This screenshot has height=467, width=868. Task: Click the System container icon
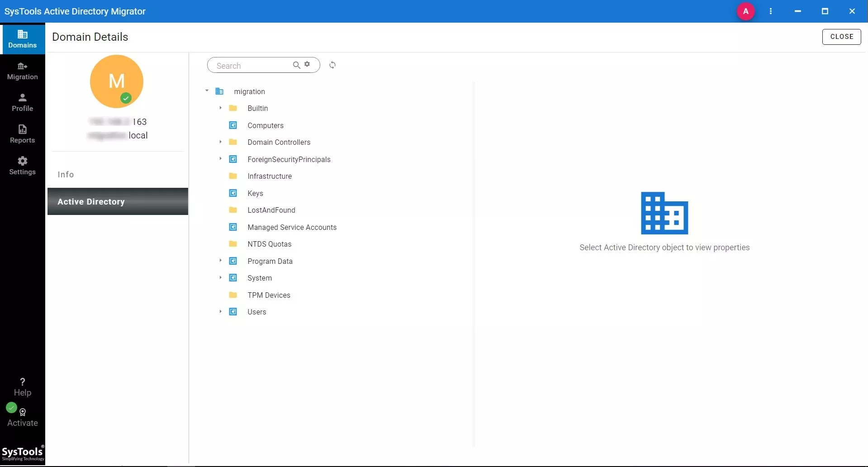233,278
